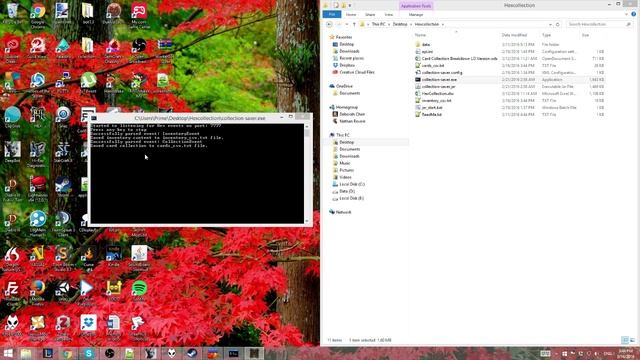Switch Explorer to large icons view
Viewport: 640px width, 360px height.
click(x=632, y=340)
